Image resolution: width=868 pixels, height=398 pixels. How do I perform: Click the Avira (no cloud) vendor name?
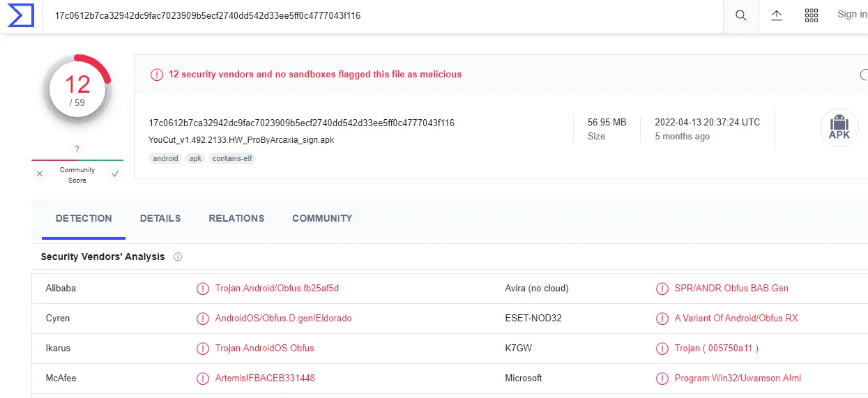click(537, 288)
